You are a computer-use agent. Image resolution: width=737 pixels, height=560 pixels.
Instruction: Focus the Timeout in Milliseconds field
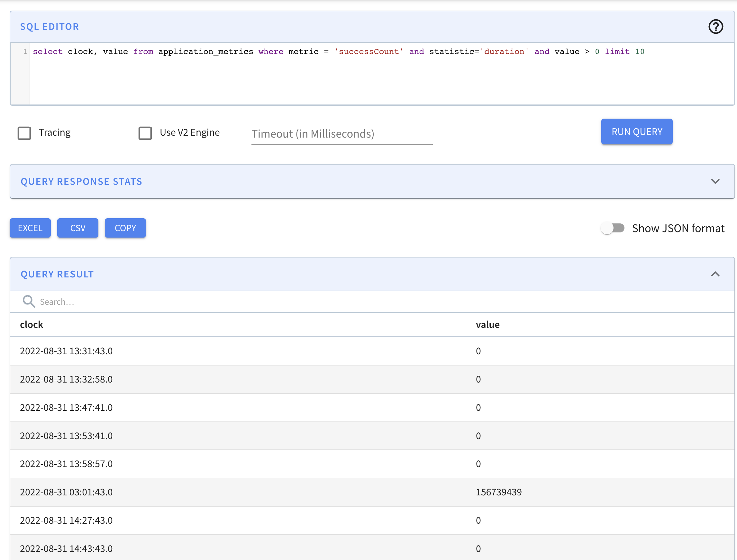pyautogui.click(x=342, y=134)
